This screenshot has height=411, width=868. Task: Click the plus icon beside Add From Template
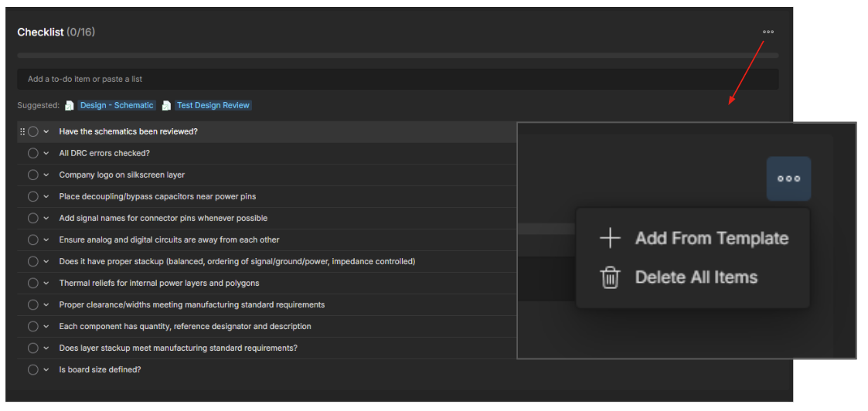point(610,239)
